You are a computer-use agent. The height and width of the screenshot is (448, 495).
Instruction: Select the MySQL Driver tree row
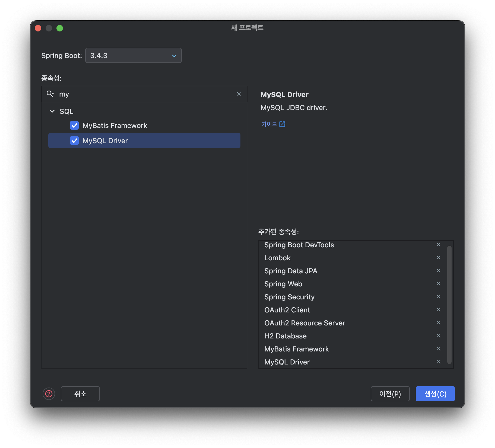[144, 140]
